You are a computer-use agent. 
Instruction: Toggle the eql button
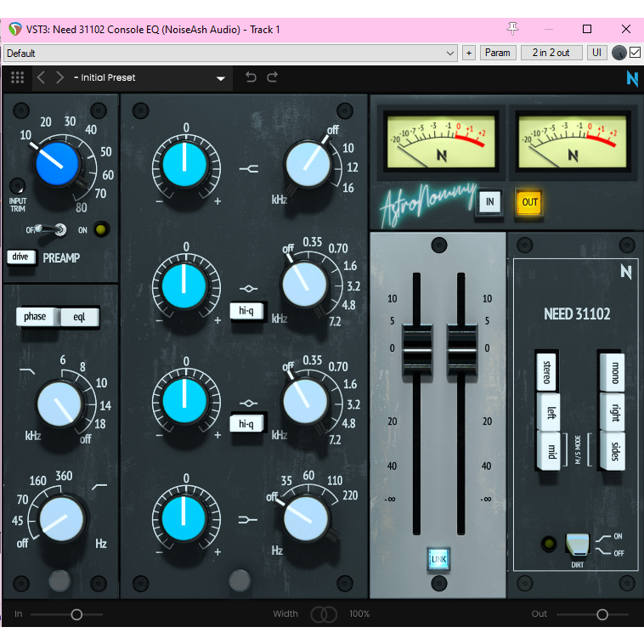79,317
